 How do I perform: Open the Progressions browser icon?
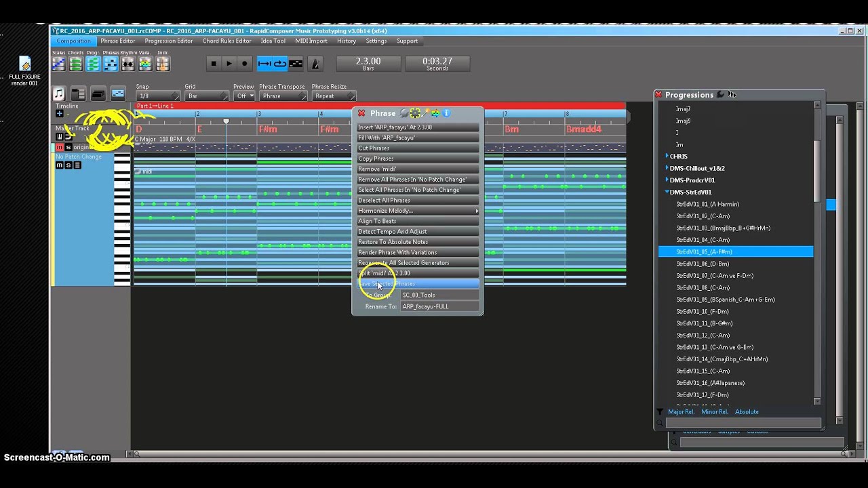[x=93, y=64]
